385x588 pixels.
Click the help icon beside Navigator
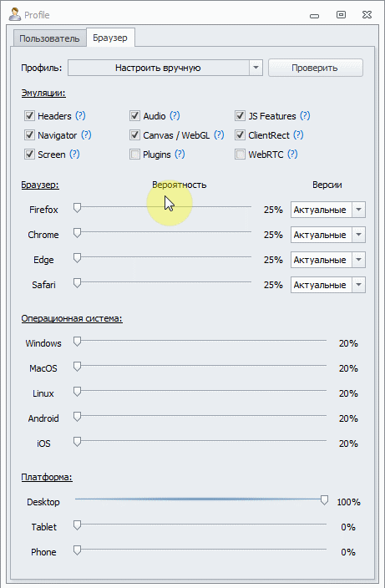[86, 135]
